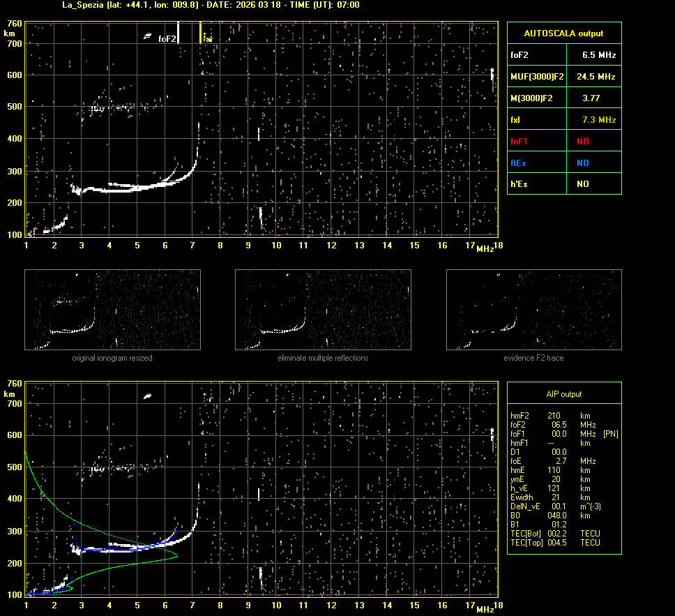The image size is (675, 616).
Task: Click the TEC[Top] 004.5 TECU row
Action: (554, 543)
